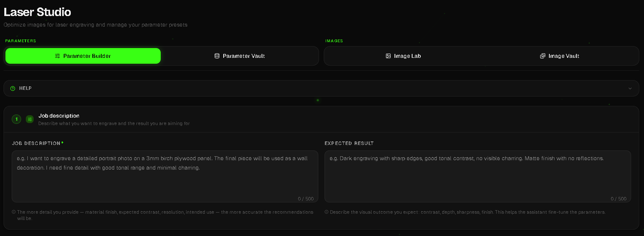Click the Laser Studio title
Image resolution: width=644 pixels, height=236 pixels.
click(x=38, y=12)
